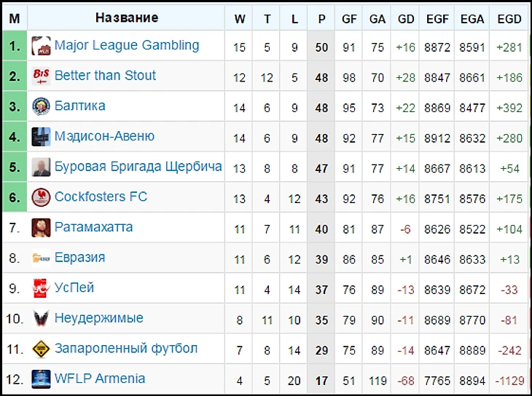Click the Мэдисон-Авеню team logo
Image resolution: width=532 pixels, height=396 pixels.
tap(41, 137)
